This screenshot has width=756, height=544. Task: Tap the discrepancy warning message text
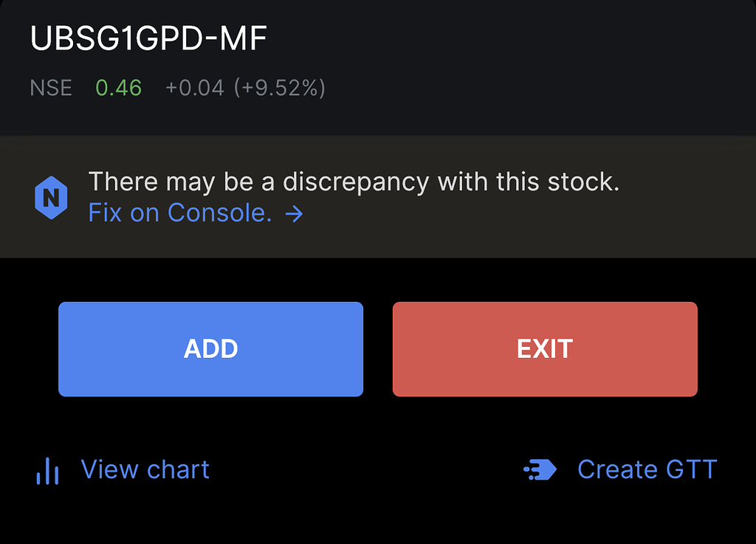coord(354,182)
